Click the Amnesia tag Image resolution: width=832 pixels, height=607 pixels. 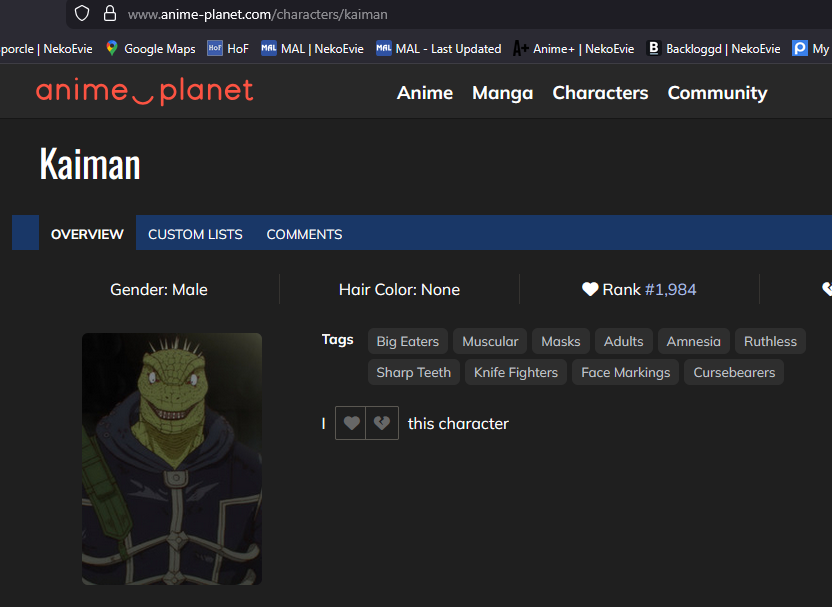click(694, 341)
